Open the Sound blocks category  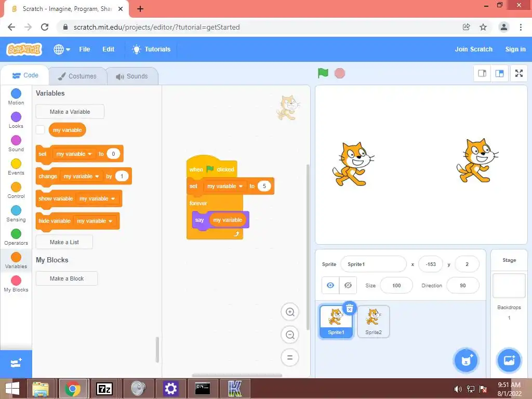pos(16,143)
